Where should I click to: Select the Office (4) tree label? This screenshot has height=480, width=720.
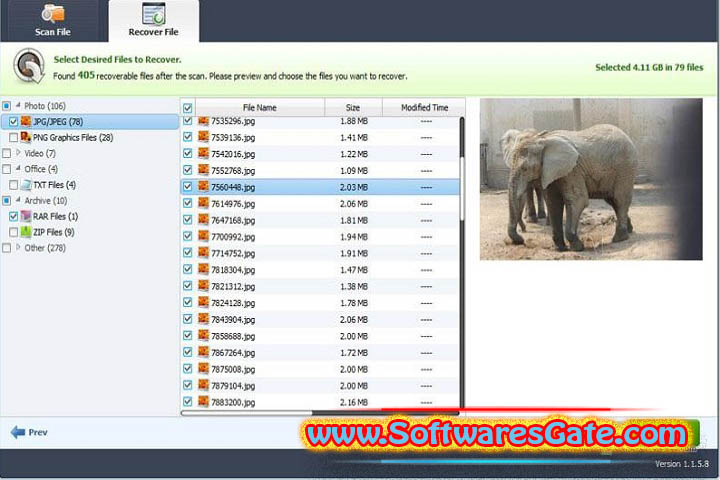pyautogui.click(x=41, y=169)
